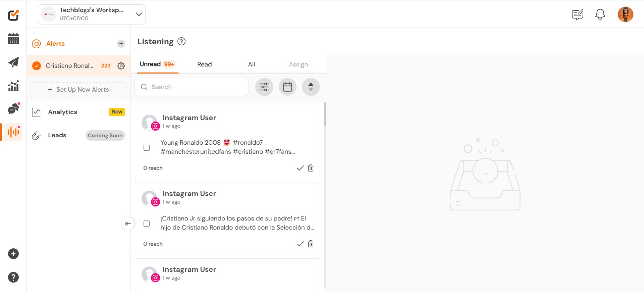Image resolution: width=644 pixels, height=292 pixels.
Task: Click the 223 count on Cristiano alert
Action: 106,66
